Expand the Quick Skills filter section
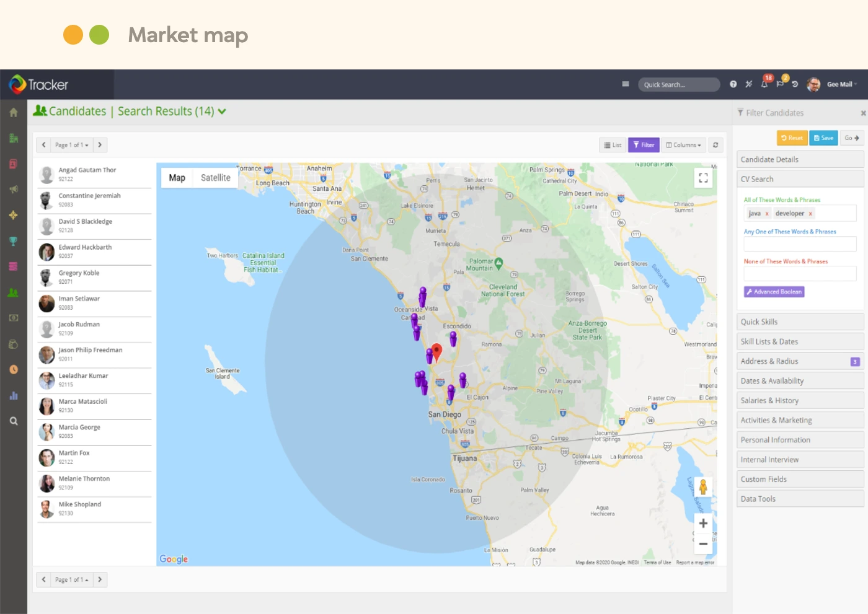868x614 pixels. 800,322
